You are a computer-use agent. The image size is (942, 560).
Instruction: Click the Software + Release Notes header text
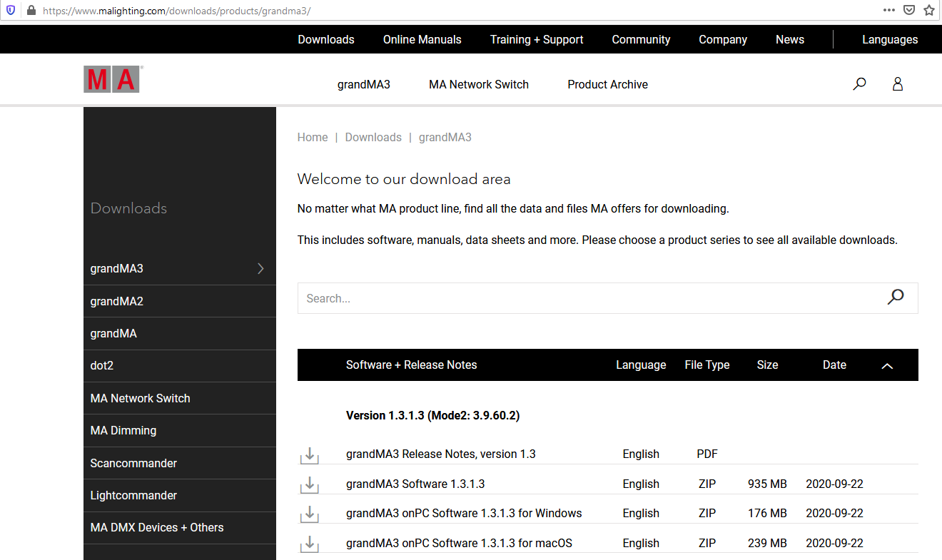[411, 365]
